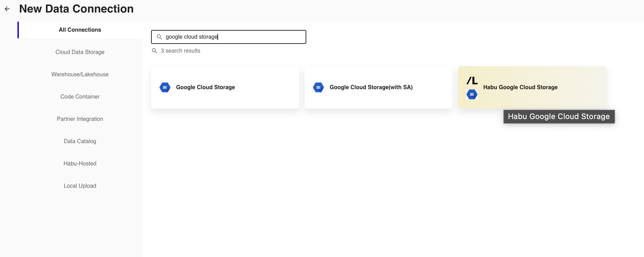Image resolution: width=644 pixels, height=257 pixels.
Task: Click the magnifier icon next to 3 search results
Action: click(155, 51)
